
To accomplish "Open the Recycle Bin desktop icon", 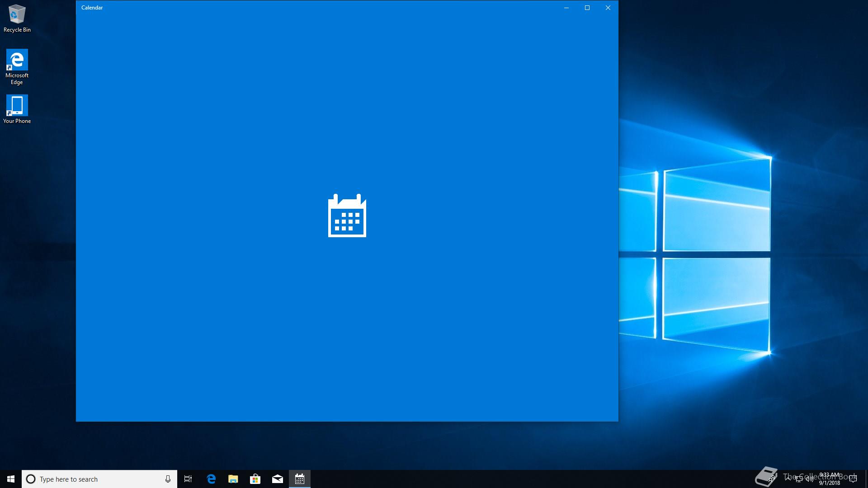I will [17, 19].
